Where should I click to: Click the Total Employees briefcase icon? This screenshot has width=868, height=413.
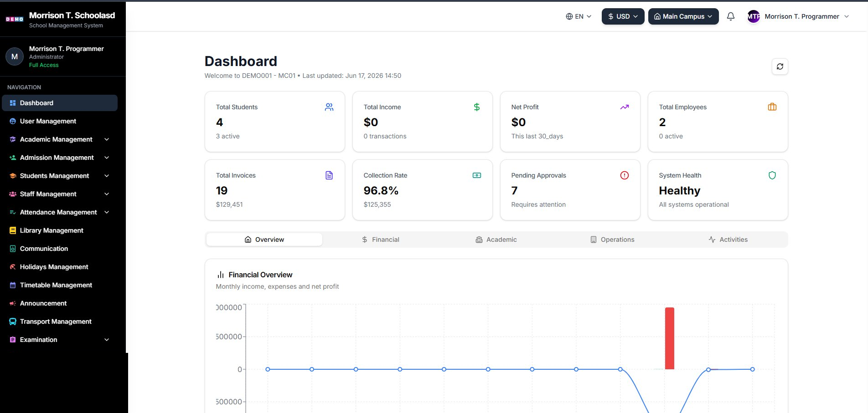point(772,107)
